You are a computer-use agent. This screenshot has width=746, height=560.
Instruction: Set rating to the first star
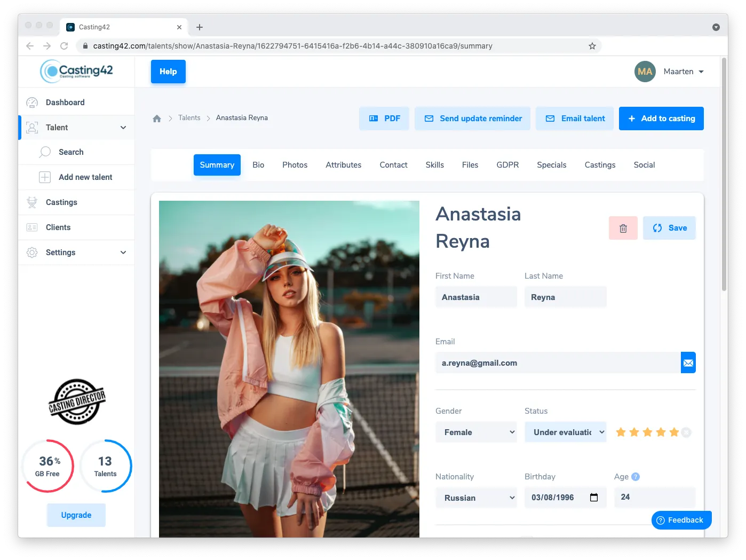tap(621, 432)
